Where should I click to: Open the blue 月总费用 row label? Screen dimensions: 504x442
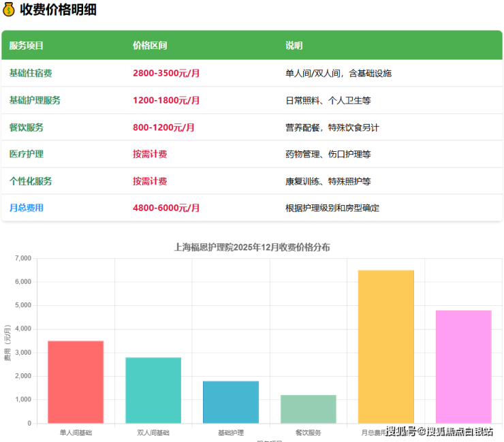tap(27, 208)
